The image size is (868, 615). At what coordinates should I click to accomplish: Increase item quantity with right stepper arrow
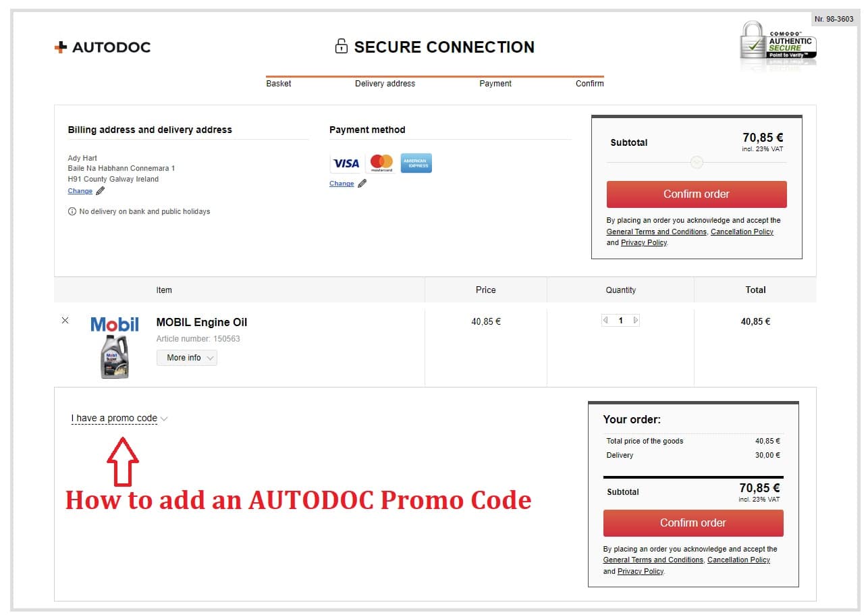tap(635, 320)
